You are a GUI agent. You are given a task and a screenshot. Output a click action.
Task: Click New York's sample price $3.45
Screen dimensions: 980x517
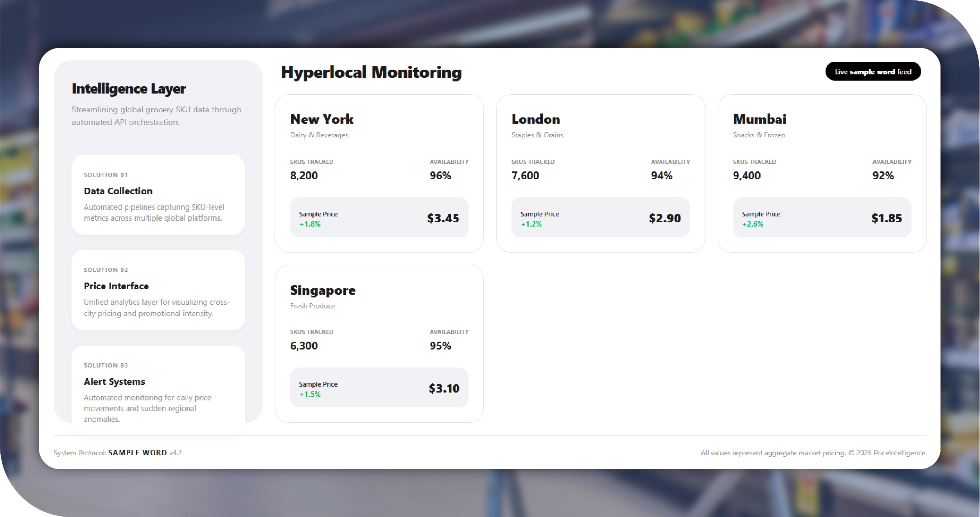coord(443,218)
